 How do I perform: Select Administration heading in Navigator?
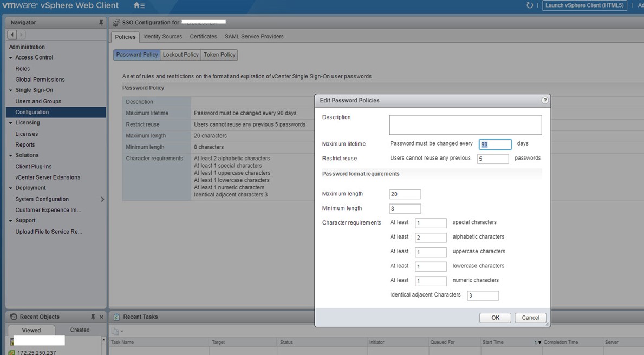coord(27,47)
